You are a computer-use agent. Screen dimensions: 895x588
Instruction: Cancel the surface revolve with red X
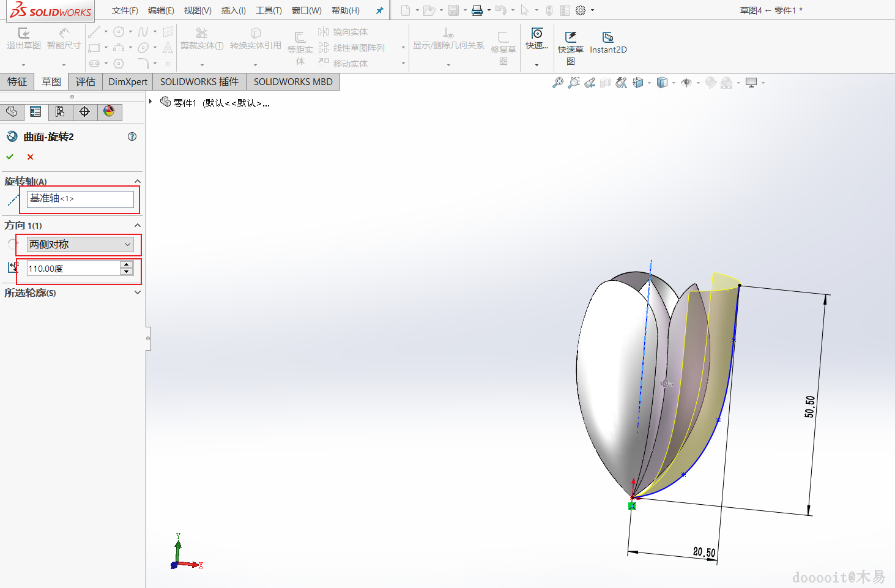30,157
